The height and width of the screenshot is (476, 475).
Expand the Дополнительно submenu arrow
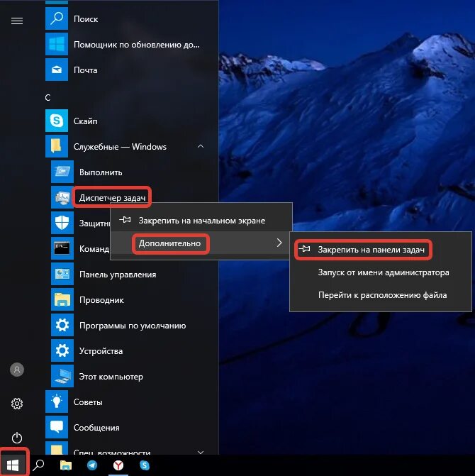pyautogui.click(x=279, y=243)
